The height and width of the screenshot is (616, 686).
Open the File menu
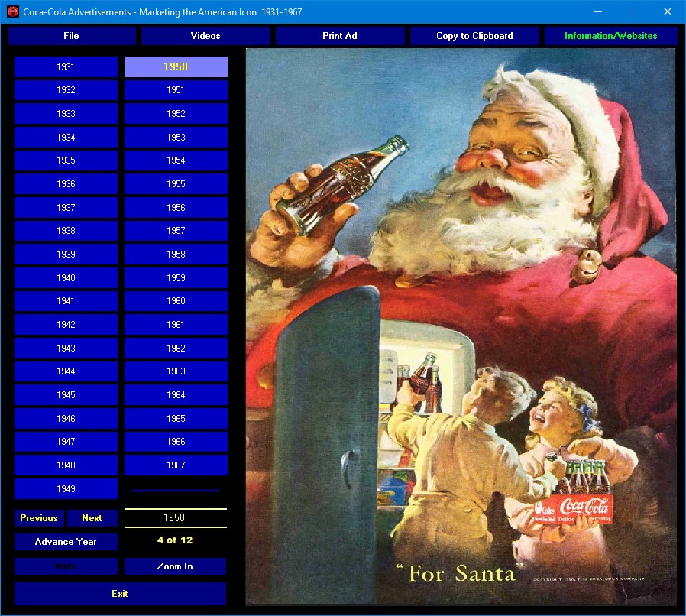tap(71, 36)
